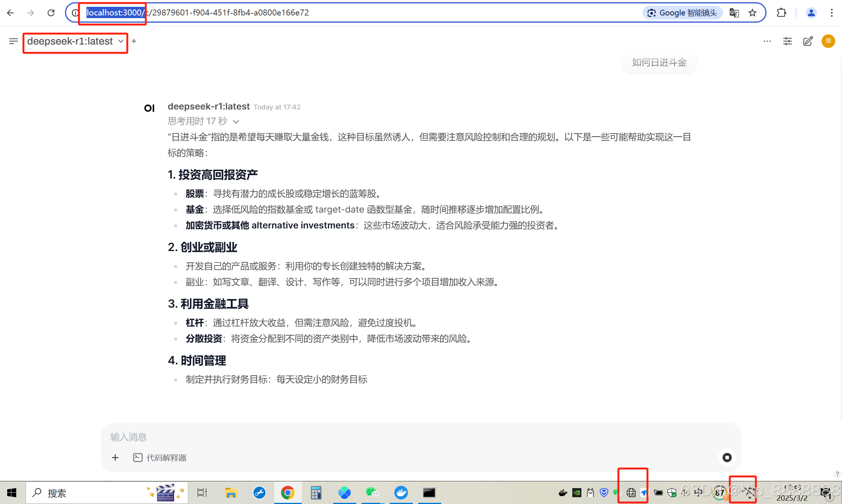
Task: Open terminal window on taskbar
Action: [429, 493]
